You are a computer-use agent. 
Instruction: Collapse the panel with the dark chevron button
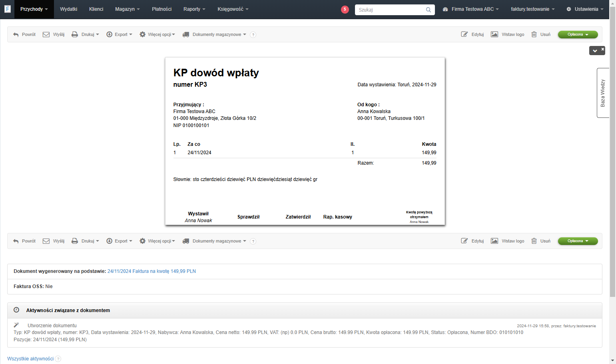coord(595,51)
